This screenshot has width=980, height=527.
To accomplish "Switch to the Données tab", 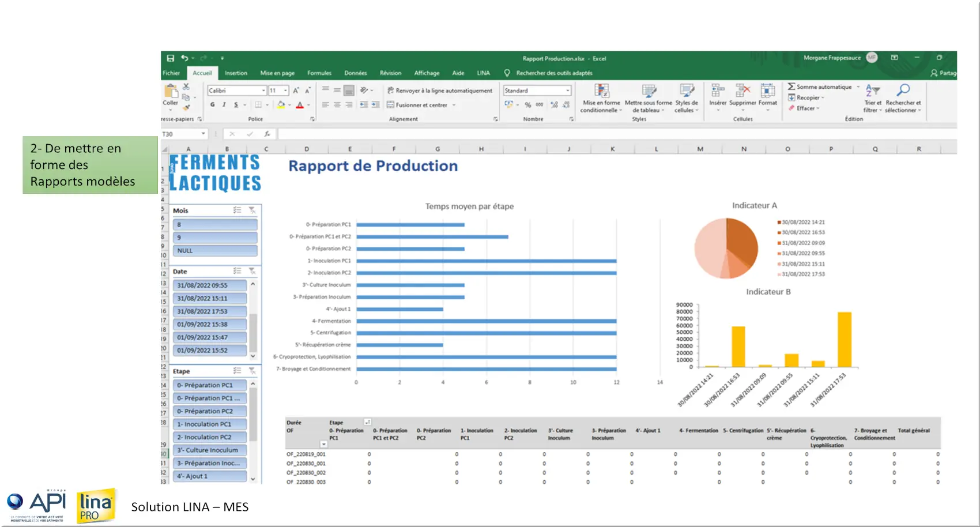I will pos(356,73).
